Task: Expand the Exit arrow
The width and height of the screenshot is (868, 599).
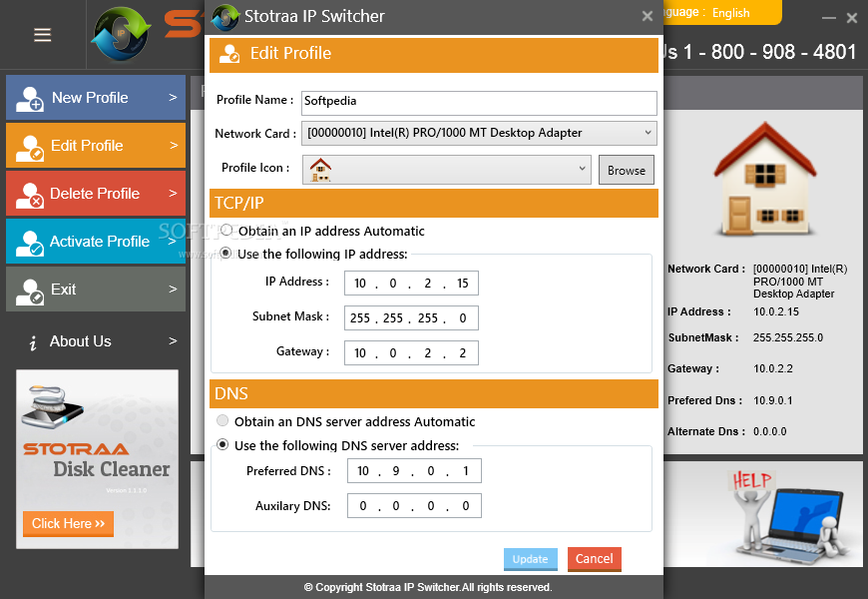Action: coord(173,290)
